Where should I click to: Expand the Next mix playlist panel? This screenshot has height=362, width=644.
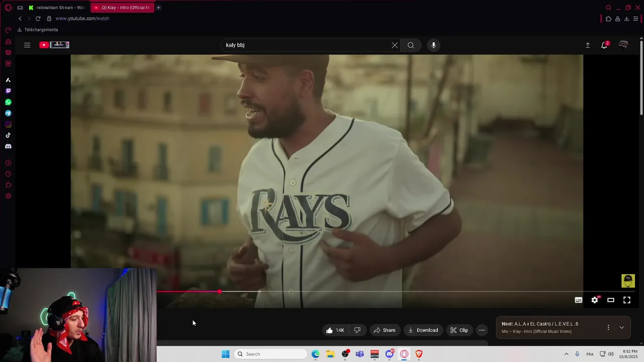(622, 327)
